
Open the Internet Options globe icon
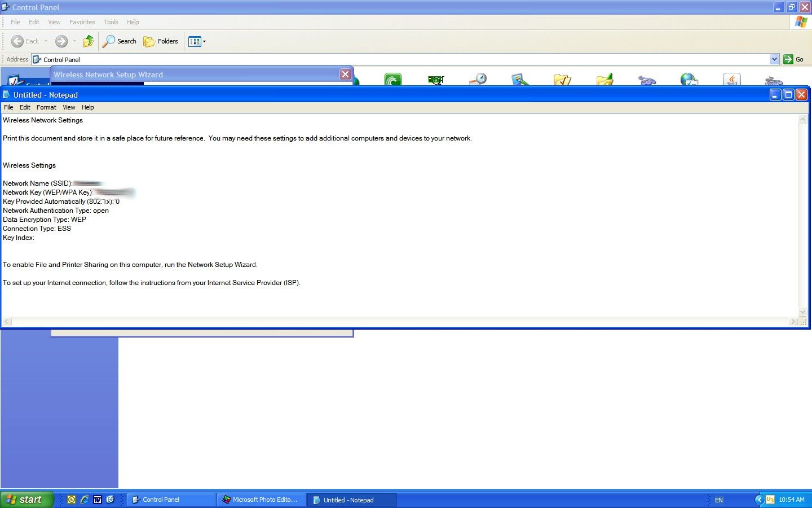pos(689,80)
